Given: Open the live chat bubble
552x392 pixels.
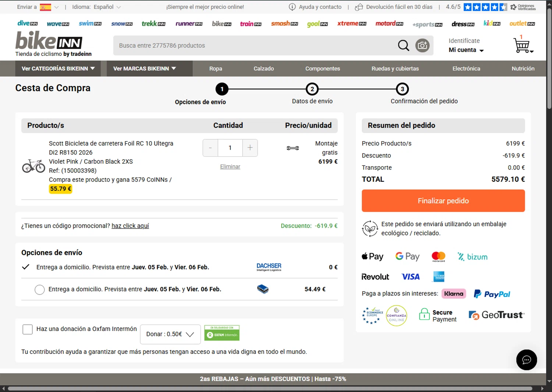Looking at the screenshot, I should [527, 360].
